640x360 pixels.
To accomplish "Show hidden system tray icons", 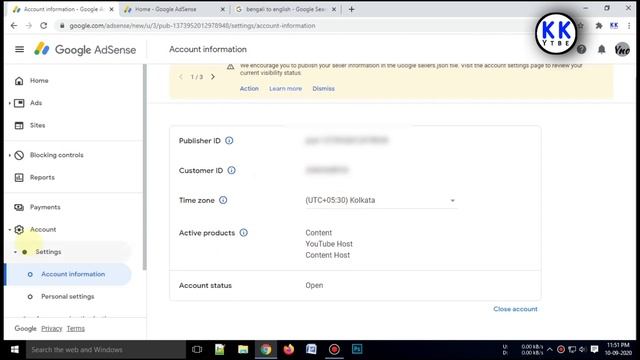I will click(x=550, y=350).
